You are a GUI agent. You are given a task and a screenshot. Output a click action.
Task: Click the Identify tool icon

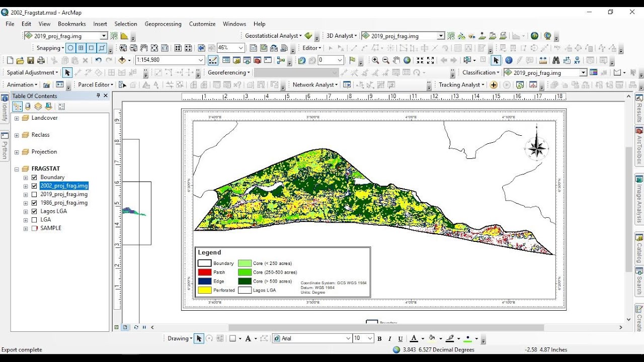509,60
